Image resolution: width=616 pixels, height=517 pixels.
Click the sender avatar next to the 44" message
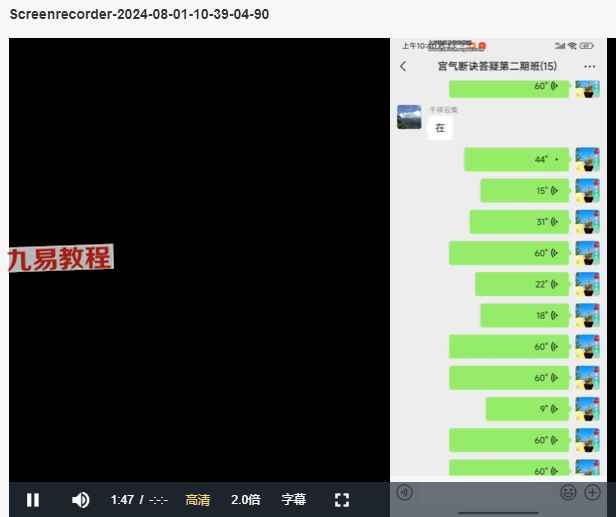click(x=587, y=160)
